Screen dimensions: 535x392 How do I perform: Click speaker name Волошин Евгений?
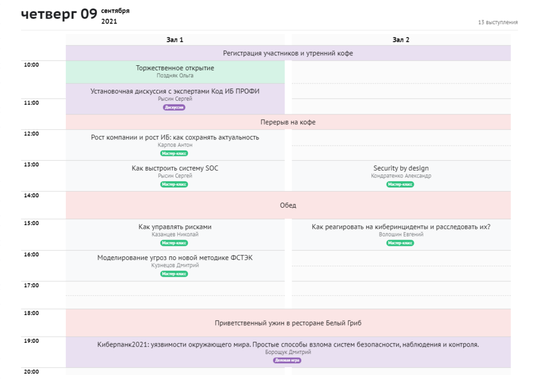[x=401, y=234]
